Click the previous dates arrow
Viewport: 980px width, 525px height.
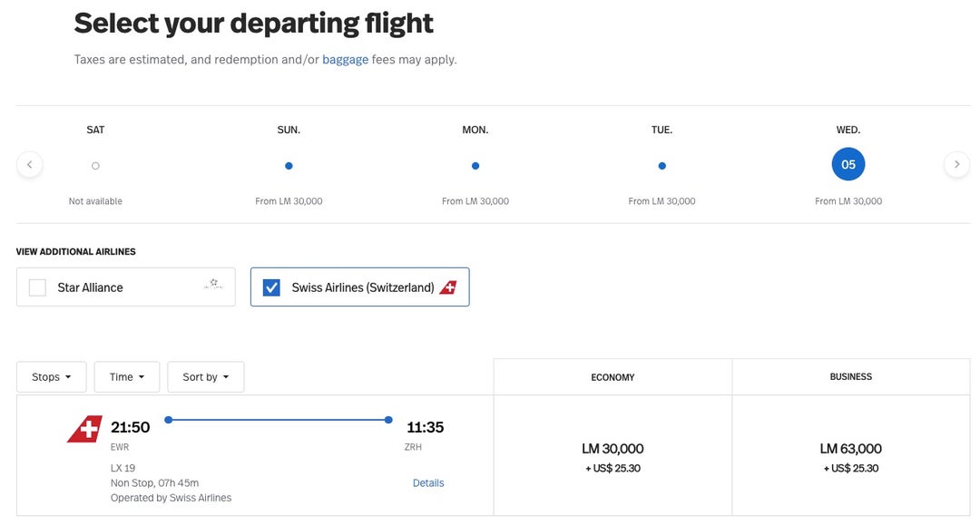pos(29,165)
